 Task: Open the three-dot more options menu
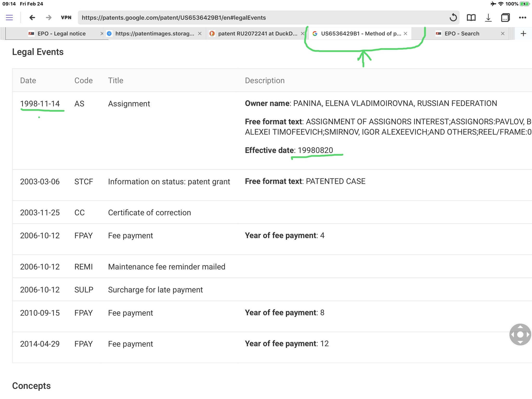pos(522,18)
